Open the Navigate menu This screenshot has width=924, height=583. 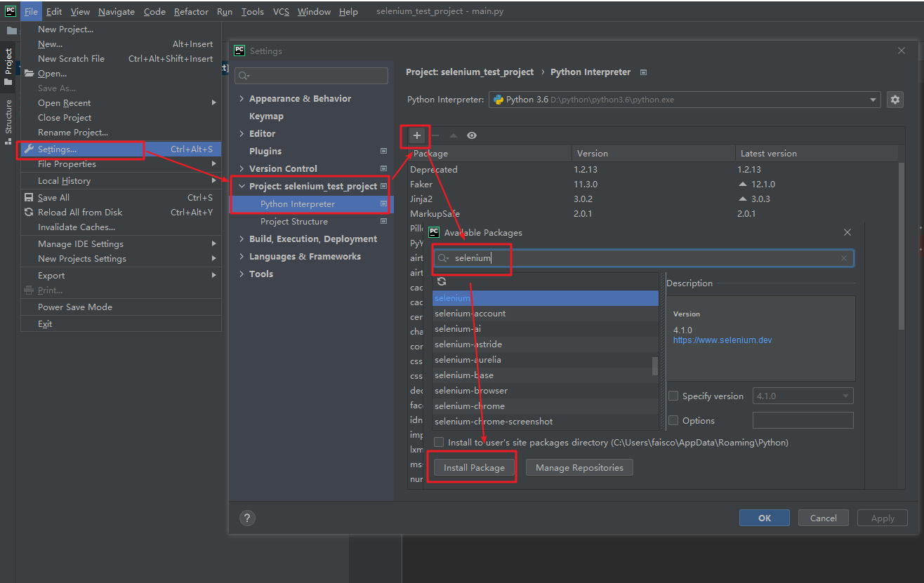click(117, 11)
